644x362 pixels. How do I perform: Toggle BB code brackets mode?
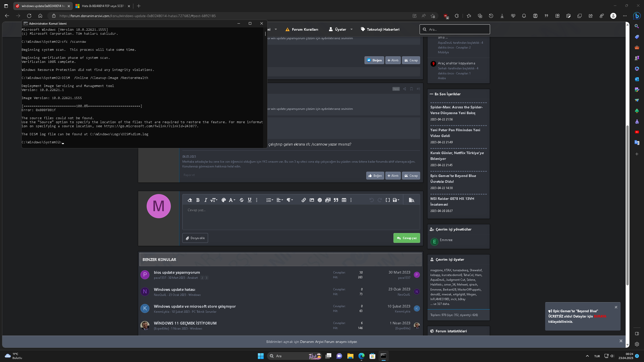(x=388, y=200)
